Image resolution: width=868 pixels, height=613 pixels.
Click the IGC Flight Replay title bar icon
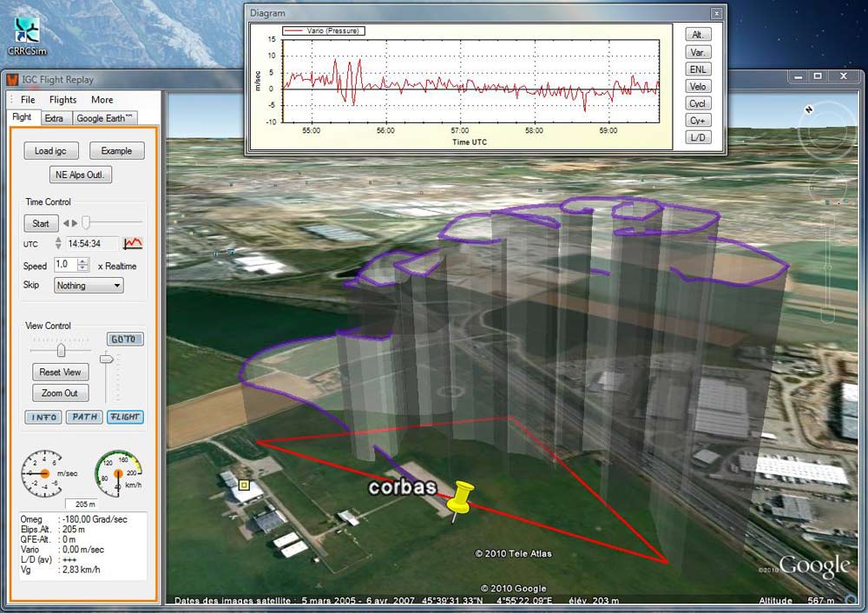pyautogui.click(x=12, y=80)
